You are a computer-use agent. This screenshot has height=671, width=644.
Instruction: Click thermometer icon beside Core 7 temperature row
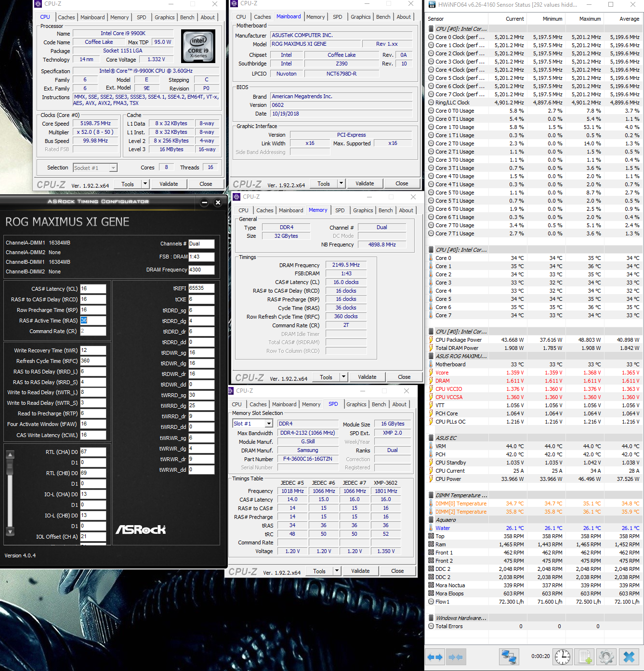(x=431, y=315)
